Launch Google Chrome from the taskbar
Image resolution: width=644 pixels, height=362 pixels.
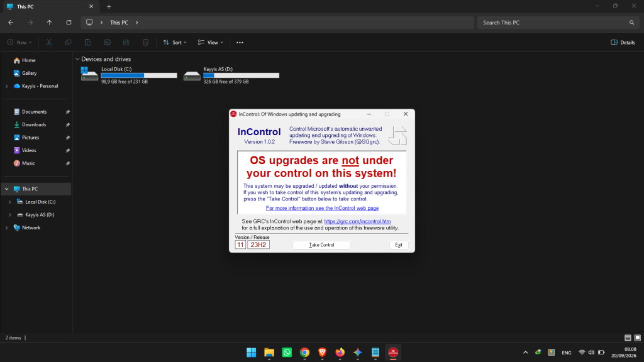tap(304, 352)
